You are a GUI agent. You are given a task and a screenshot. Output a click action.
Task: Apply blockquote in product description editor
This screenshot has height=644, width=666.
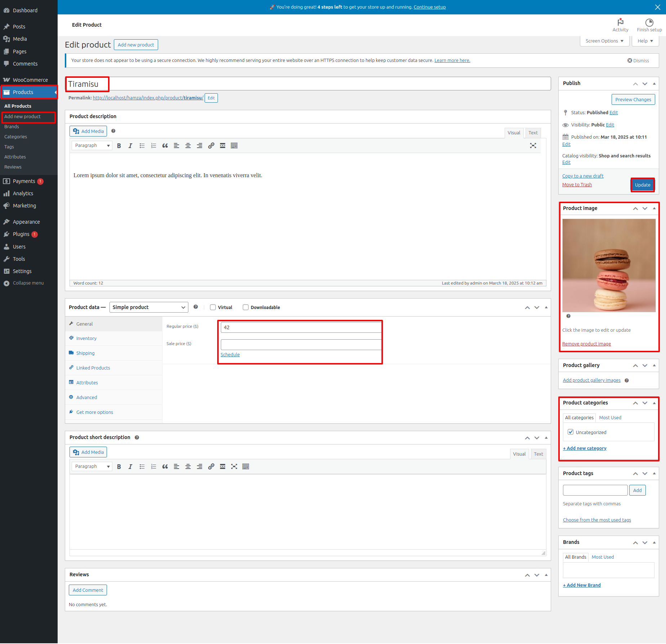point(165,146)
